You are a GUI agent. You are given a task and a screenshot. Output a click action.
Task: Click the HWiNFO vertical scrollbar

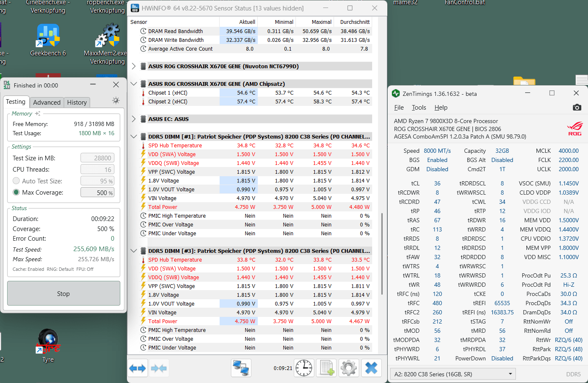382,254
